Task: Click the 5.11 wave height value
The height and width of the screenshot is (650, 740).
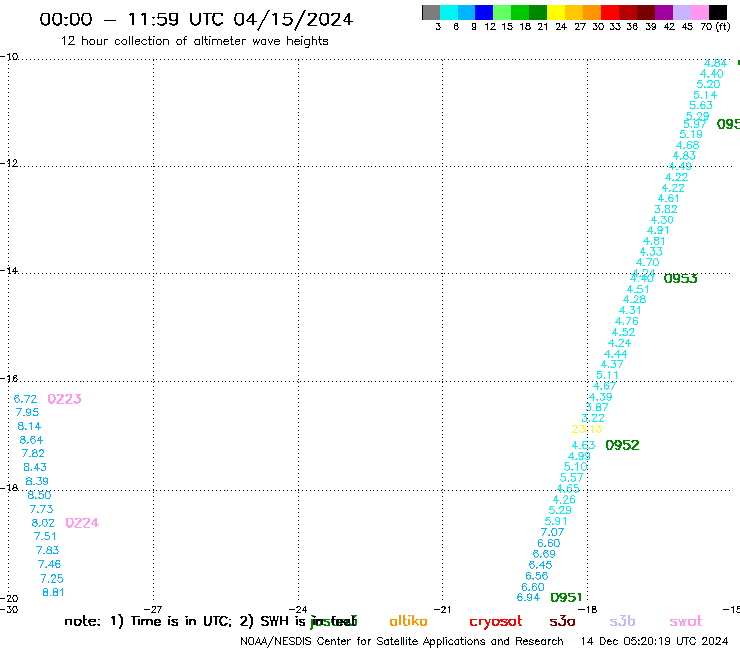Action: pyautogui.click(x=607, y=375)
